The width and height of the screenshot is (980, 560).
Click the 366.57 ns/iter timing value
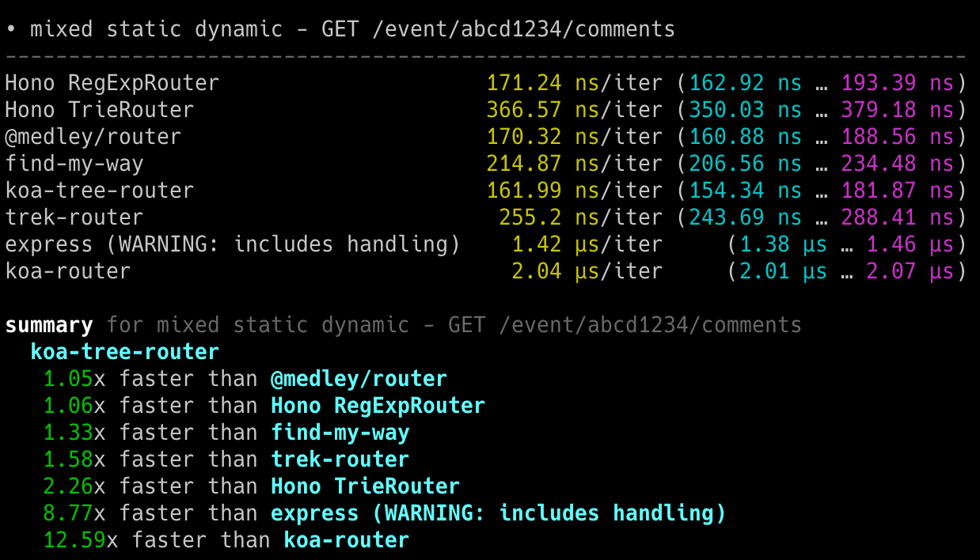coord(573,110)
